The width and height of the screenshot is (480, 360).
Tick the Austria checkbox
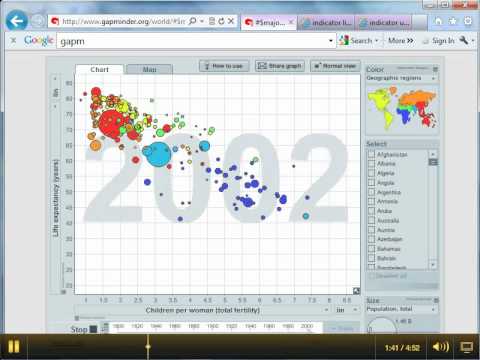coord(371,230)
